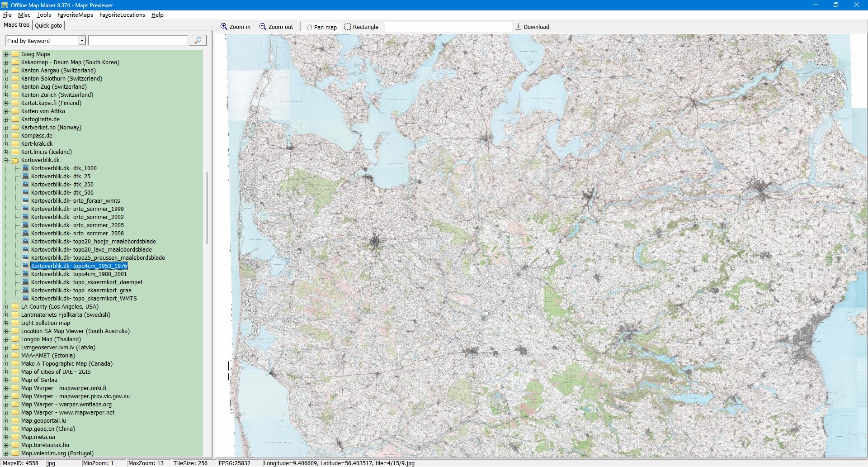
Task: Open the FavoriteMaps menu
Action: coord(75,15)
